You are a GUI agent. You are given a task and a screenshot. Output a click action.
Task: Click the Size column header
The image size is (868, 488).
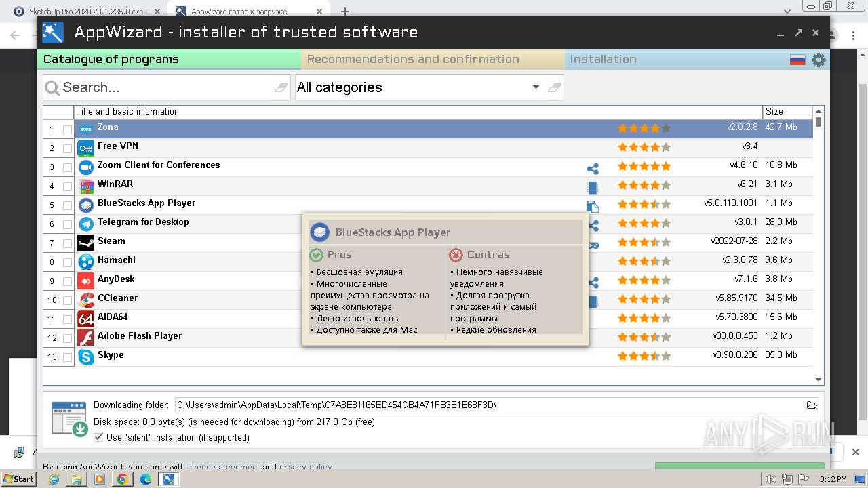coord(787,112)
